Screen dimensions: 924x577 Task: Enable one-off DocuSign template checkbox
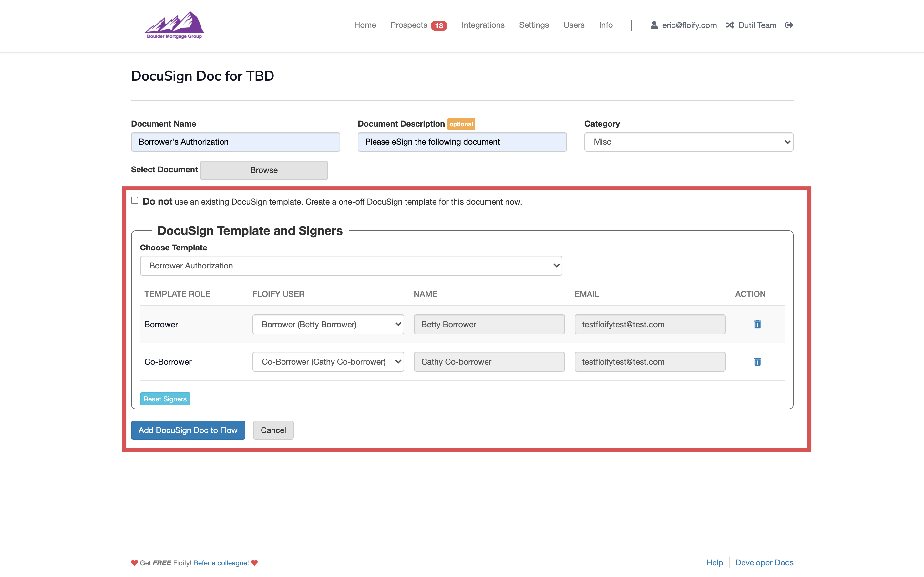pyautogui.click(x=135, y=201)
